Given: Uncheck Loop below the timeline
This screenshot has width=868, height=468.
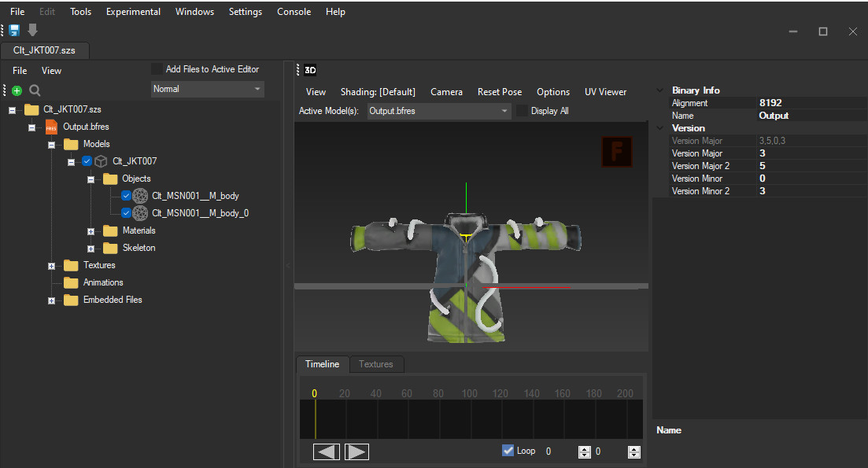Looking at the screenshot, I should coord(508,451).
